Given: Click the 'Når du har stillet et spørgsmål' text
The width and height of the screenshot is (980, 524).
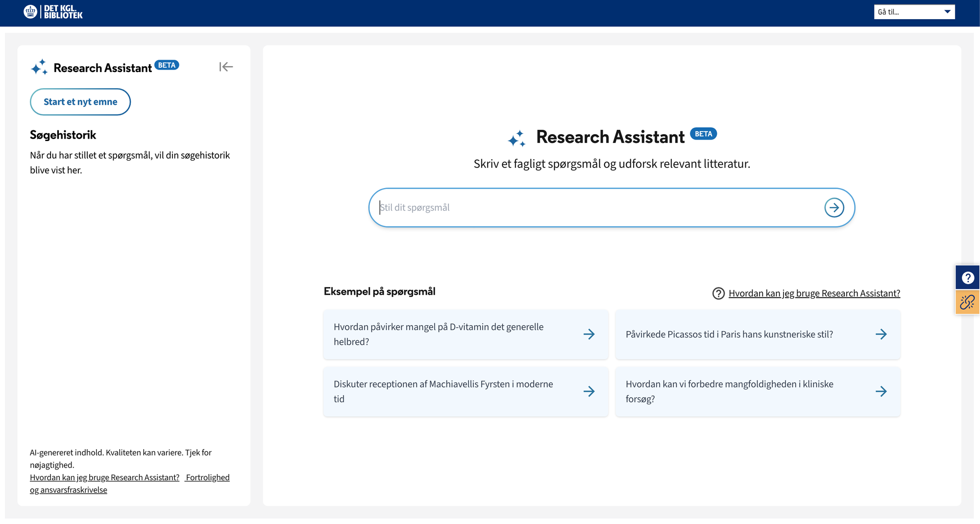Looking at the screenshot, I should [x=130, y=163].
